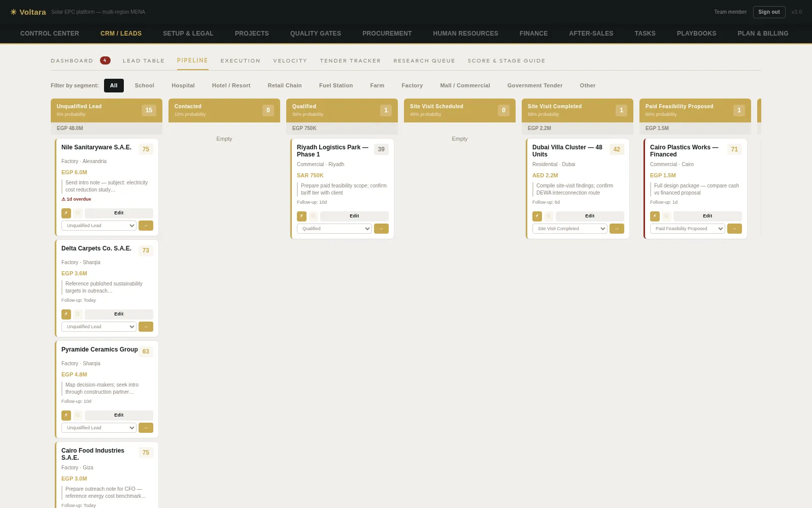Filter pipeline by Hotel / Resort
This screenshot has width=812, height=508.
pyautogui.click(x=231, y=85)
